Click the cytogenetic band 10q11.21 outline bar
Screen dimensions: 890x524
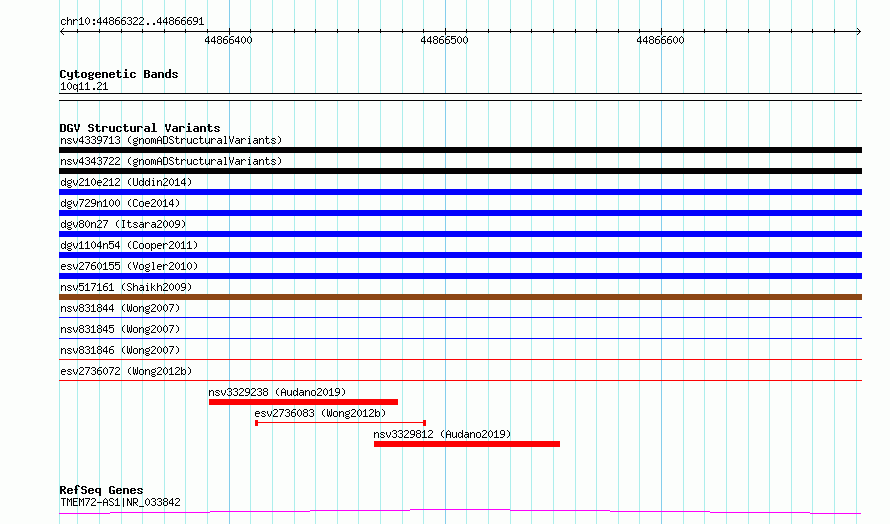coord(460,97)
